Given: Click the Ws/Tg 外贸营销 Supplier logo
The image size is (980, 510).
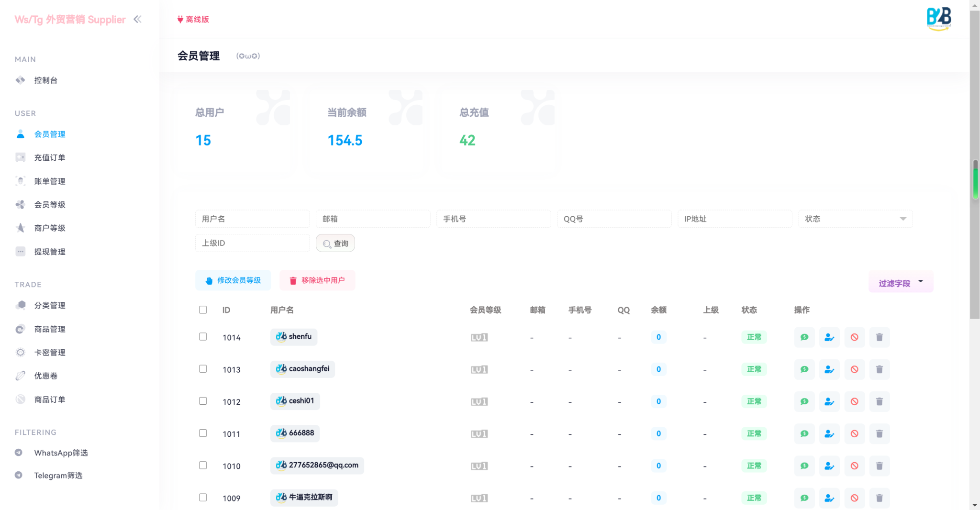Looking at the screenshot, I should coord(70,19).
